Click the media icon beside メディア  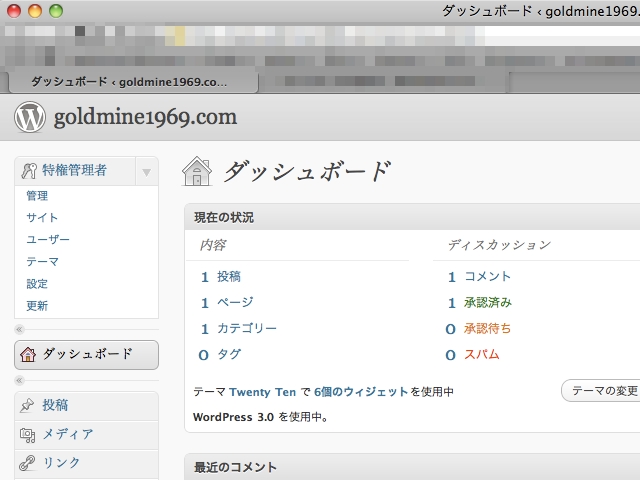(27, 435)
